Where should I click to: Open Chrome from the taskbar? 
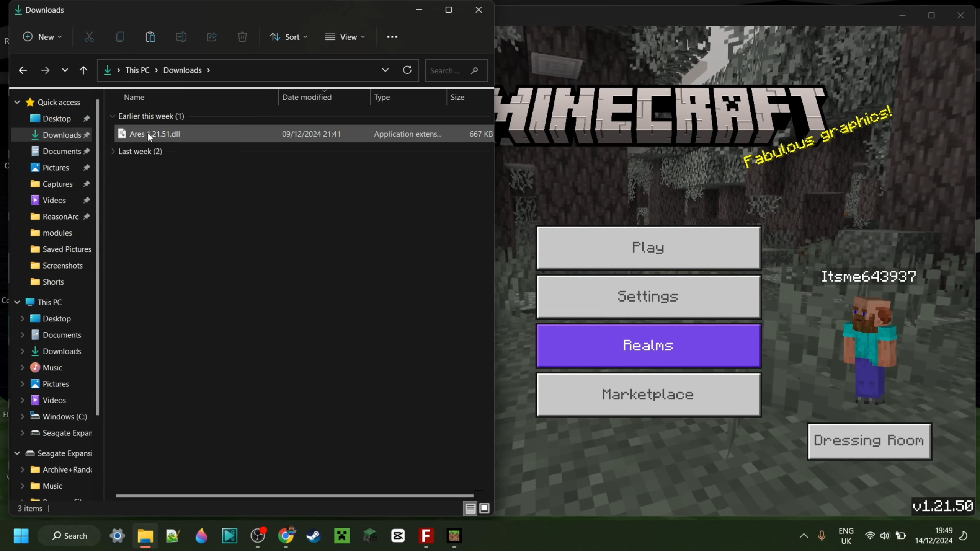pos(286,536)
